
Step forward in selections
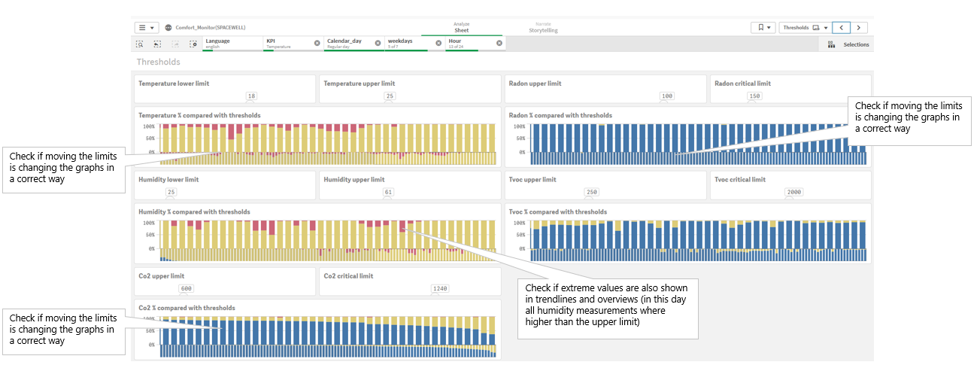tap(175, 44)
